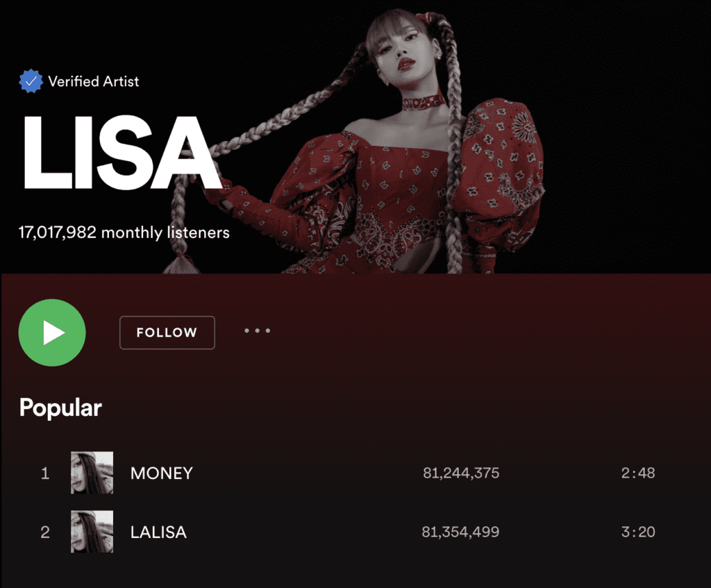Open the three-dots more options menu
The image size is (711, 588).
[x=257, y=330]
